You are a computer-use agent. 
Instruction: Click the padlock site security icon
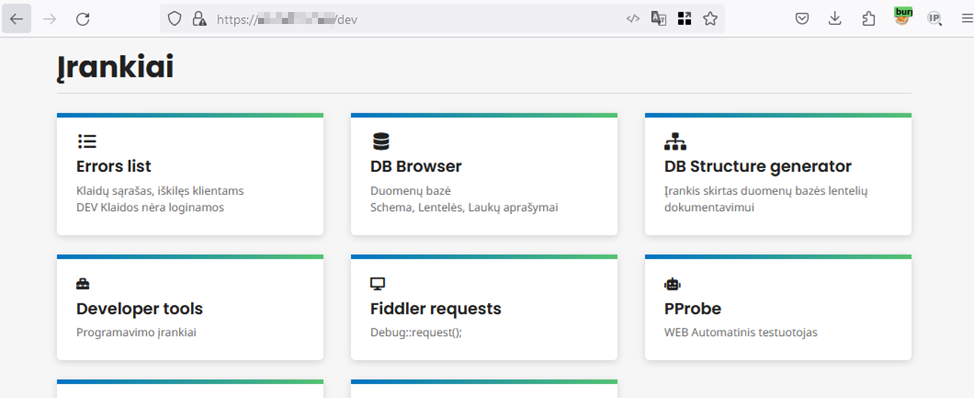[199, 19]
